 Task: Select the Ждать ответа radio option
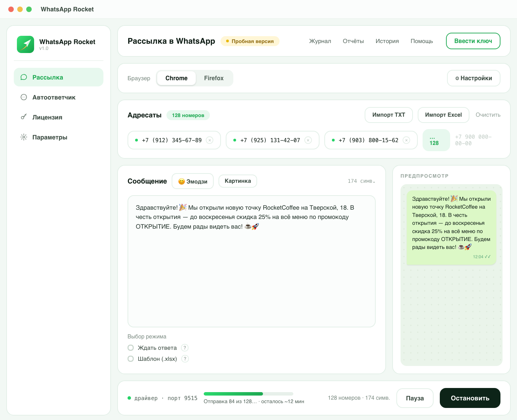click(x=131, y=348)
